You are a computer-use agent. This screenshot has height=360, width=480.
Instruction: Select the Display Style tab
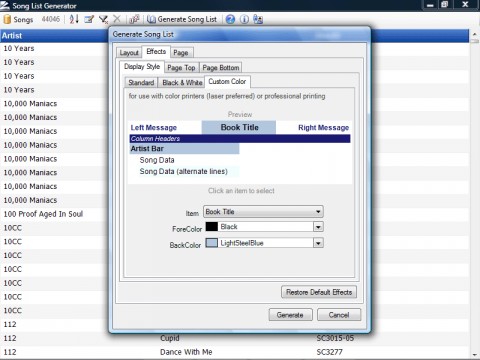(142, 67)
